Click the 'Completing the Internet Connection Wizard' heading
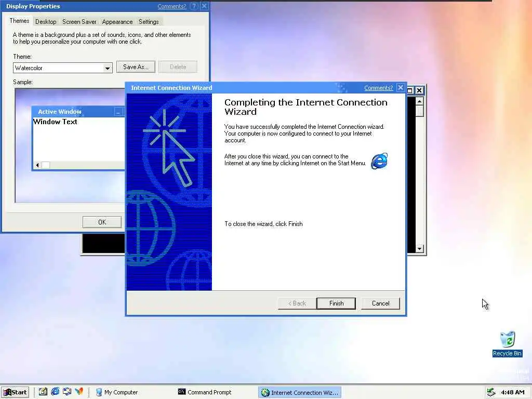The height and width of the screenshot is (399, 532). coord(305,107)
